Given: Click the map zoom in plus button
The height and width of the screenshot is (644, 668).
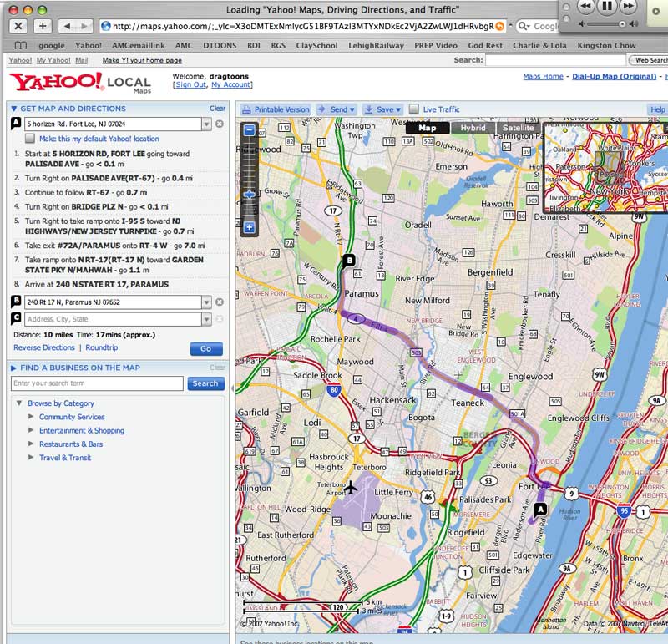Looking at the screenshot, I should point(249,226).
